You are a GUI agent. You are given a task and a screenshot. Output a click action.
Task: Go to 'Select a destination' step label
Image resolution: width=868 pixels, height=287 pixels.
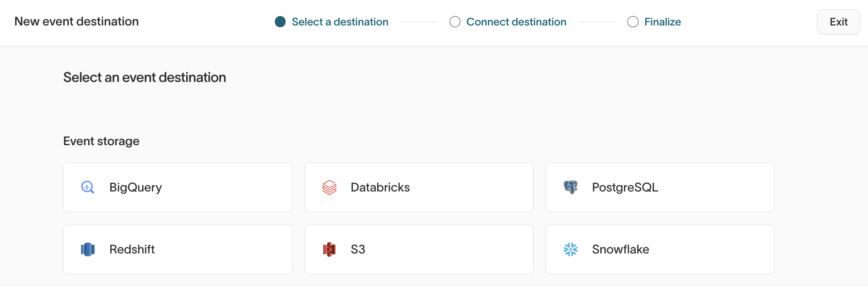pyautogui.click(x=340, y=22)
